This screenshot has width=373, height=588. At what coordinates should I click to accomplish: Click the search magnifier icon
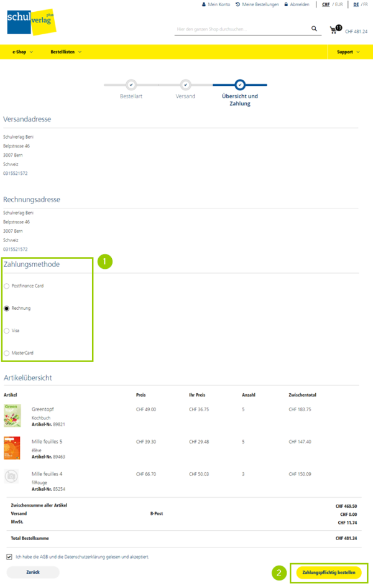(x=315, y=29)
